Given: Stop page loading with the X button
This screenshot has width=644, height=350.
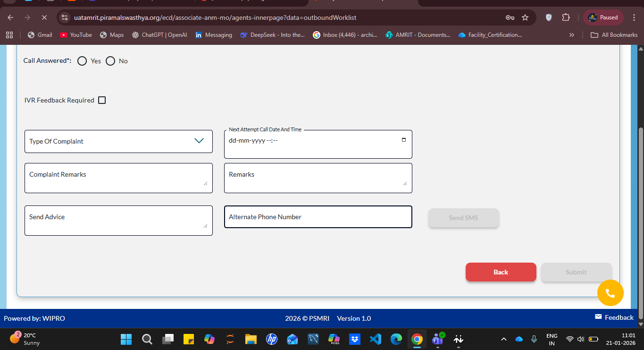Looking at the screenshot, I should point(43,17).
